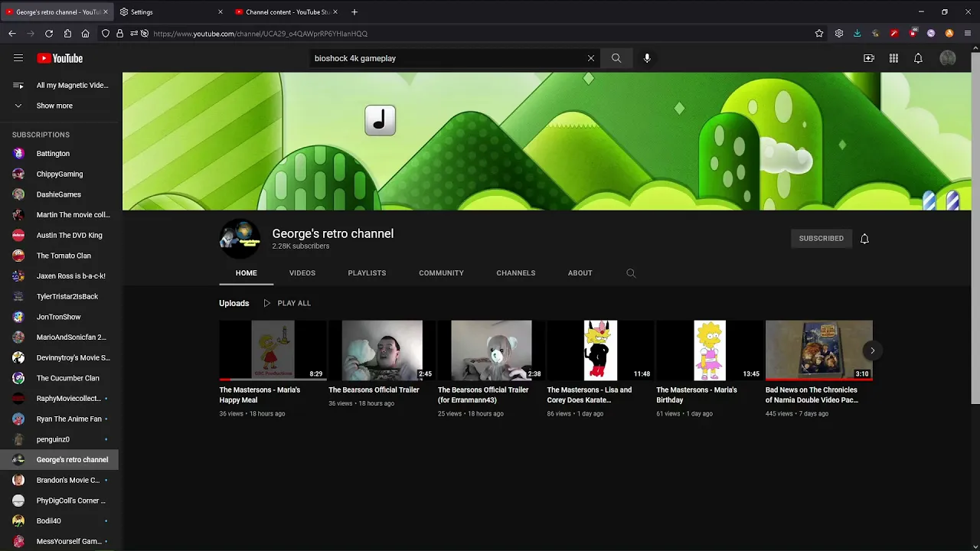Click the Subscribed button
This screenshot has width=980, height=551.
click(822, 239)
